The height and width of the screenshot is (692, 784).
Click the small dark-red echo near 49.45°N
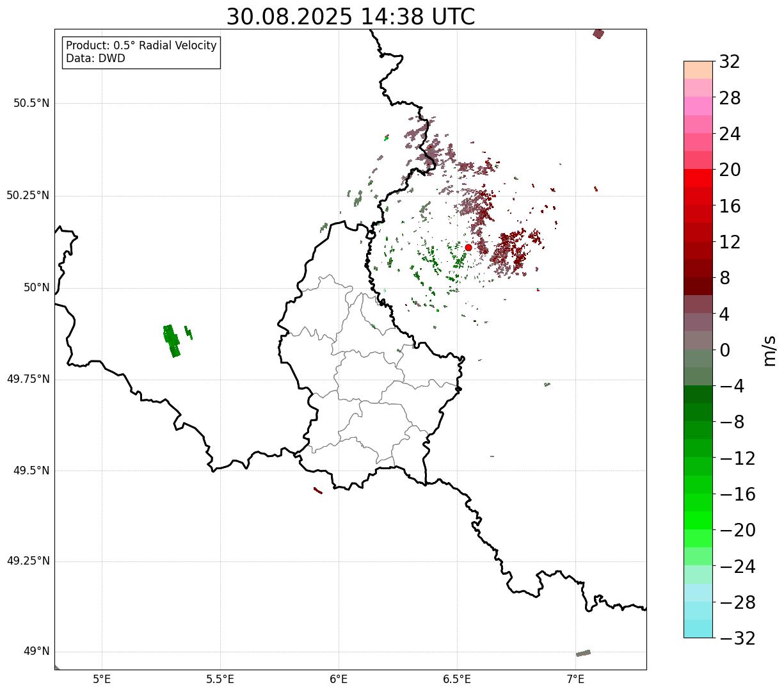pyautogui.click(x=318, y=490)
